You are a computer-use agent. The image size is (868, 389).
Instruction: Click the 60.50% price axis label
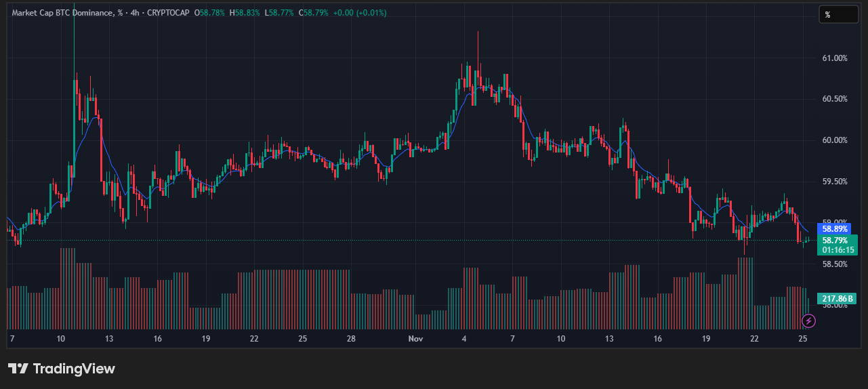tap(835, 99)
